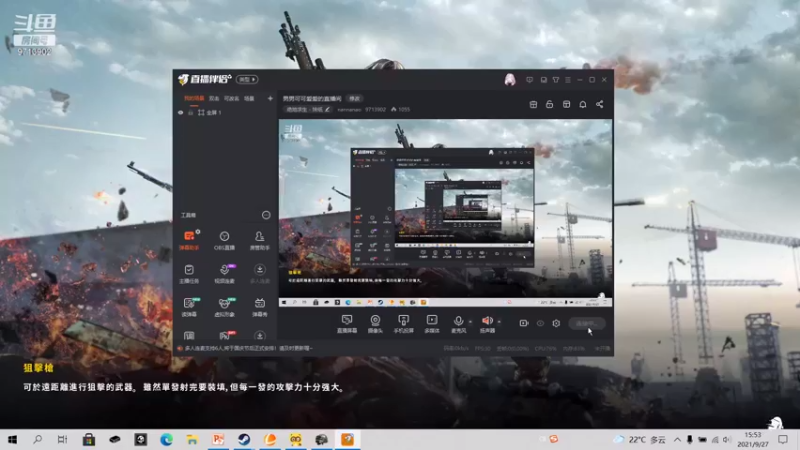Expand the microphone options arrow
This screenshot has height=450, width=800.
(470, 321)
